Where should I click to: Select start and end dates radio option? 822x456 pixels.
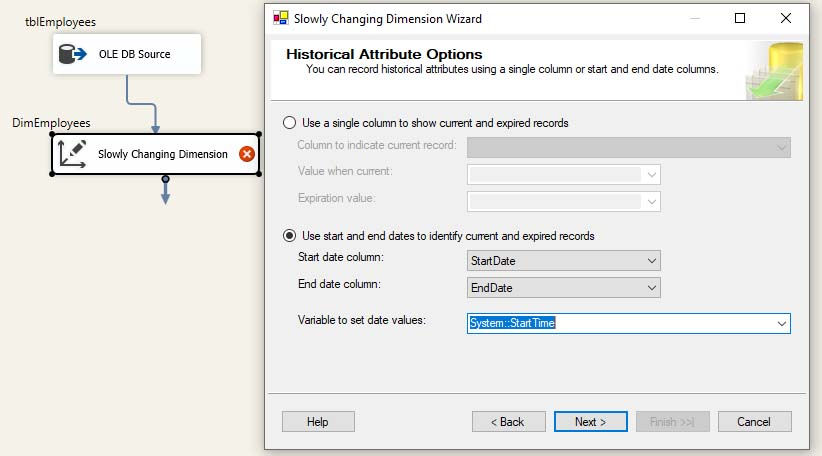click(x=289, y=236)
